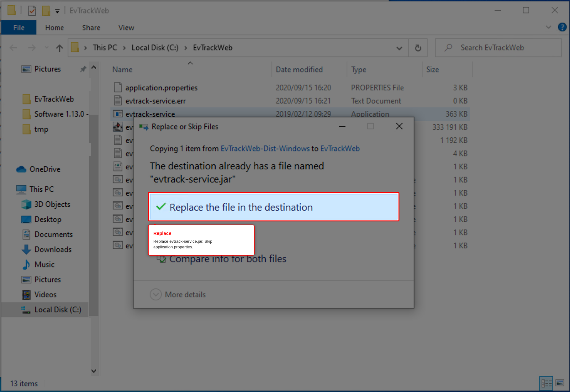Click Local Disk (C:) in the address bar
Screen dimensions: 570x392
tap(155, 48)
